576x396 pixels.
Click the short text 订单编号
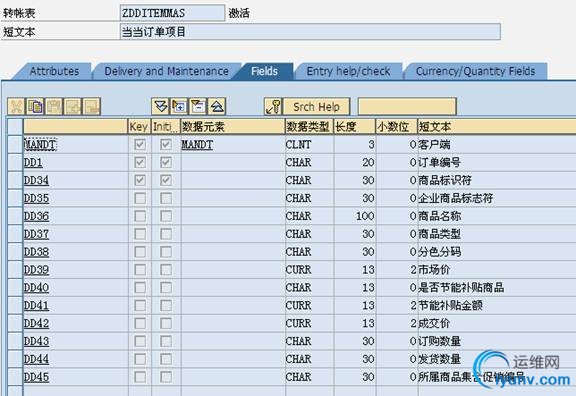click(440, 162)
